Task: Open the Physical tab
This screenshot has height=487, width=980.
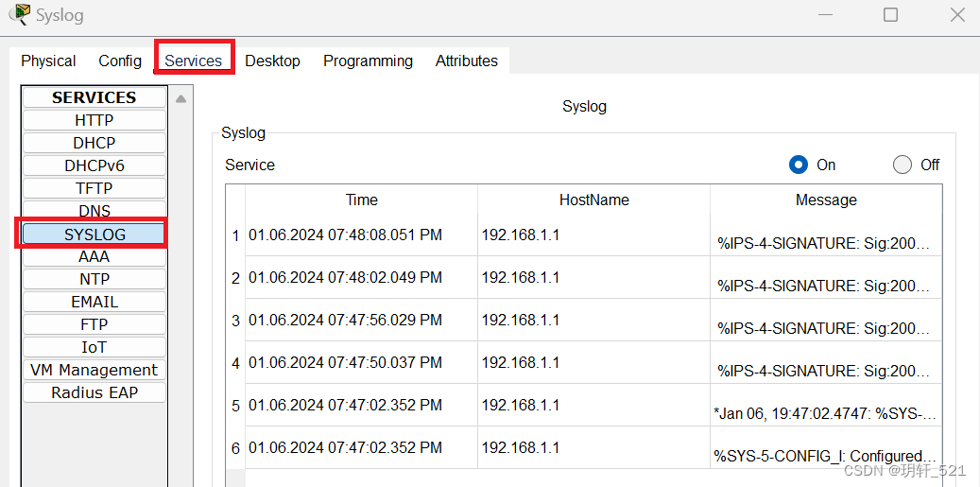Action: [48, 61]
